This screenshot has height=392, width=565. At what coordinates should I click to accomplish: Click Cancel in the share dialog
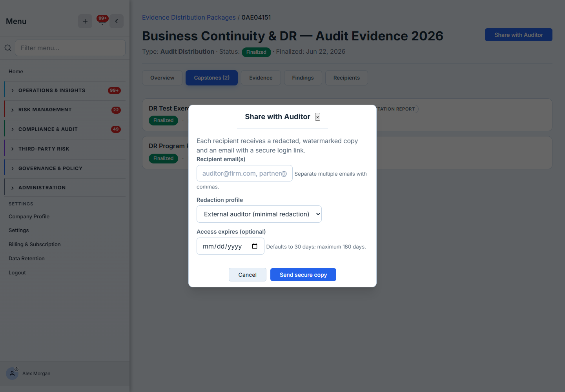248,275
